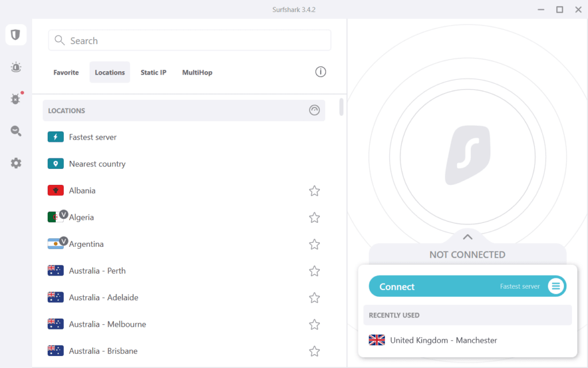This screenshot has height=368, width=588.
Task: Switch to the MultiHop tab
Action: point(197,72)
